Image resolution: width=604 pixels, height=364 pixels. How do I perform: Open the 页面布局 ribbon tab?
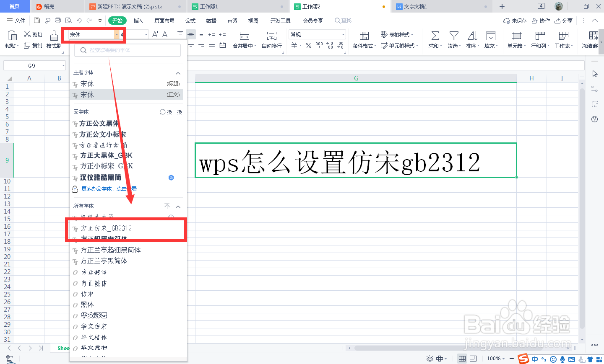pos(164,21)
